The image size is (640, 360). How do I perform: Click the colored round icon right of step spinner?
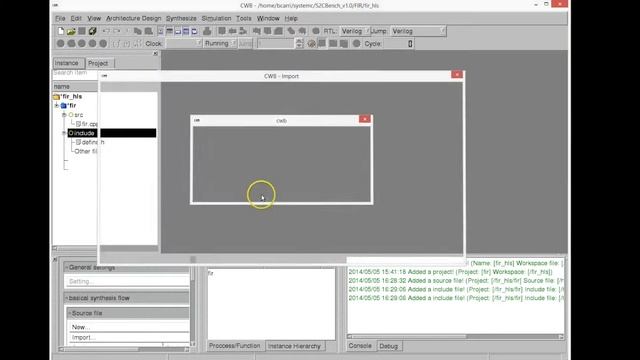click(x=311, y=43)
